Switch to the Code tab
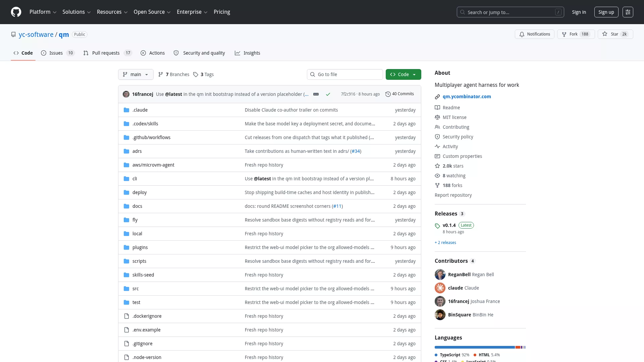Viewport: 644px width, 362px height. 23,53
